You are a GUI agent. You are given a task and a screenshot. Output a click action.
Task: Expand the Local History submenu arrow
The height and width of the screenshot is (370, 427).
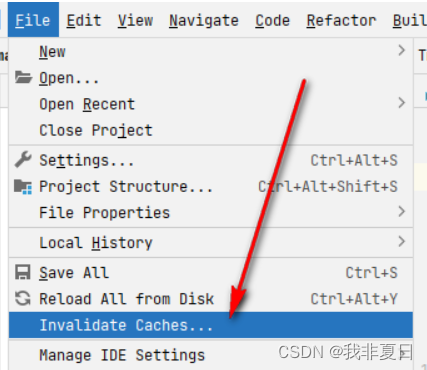[402, 241]
